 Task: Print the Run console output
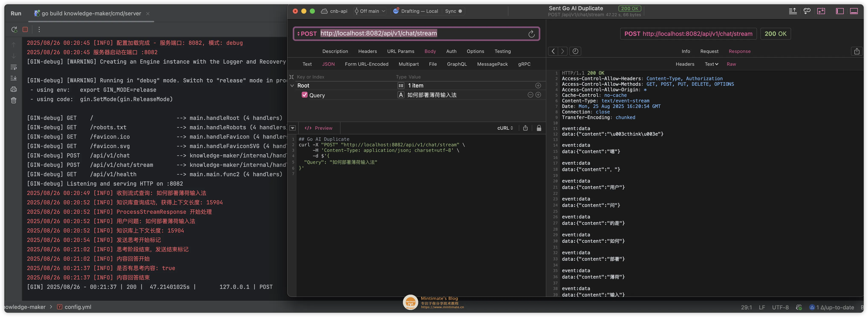[13, 89]
